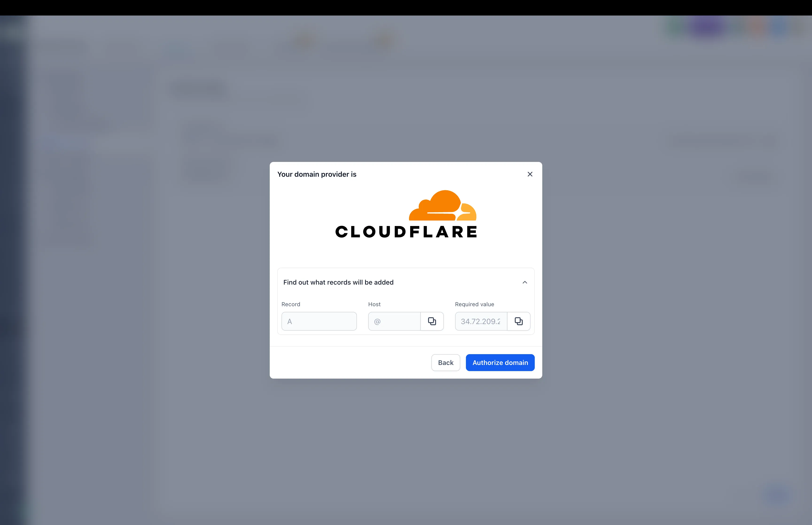Click the Record column label
Viewport: 812px width, 525px height.
pyautogui.click(x=290, y=304)
